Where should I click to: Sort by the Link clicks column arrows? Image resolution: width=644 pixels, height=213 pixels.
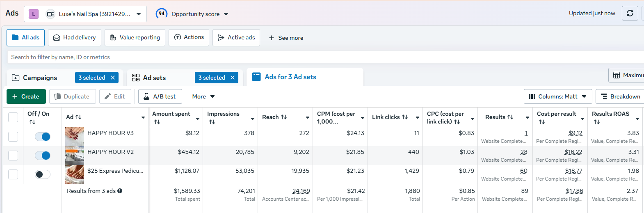(405, 117)
